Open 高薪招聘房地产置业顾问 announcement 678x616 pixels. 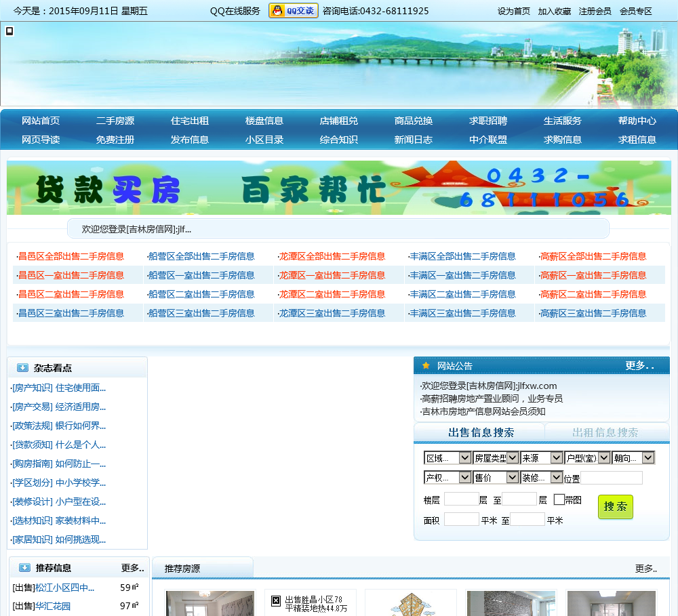(491, 398)
